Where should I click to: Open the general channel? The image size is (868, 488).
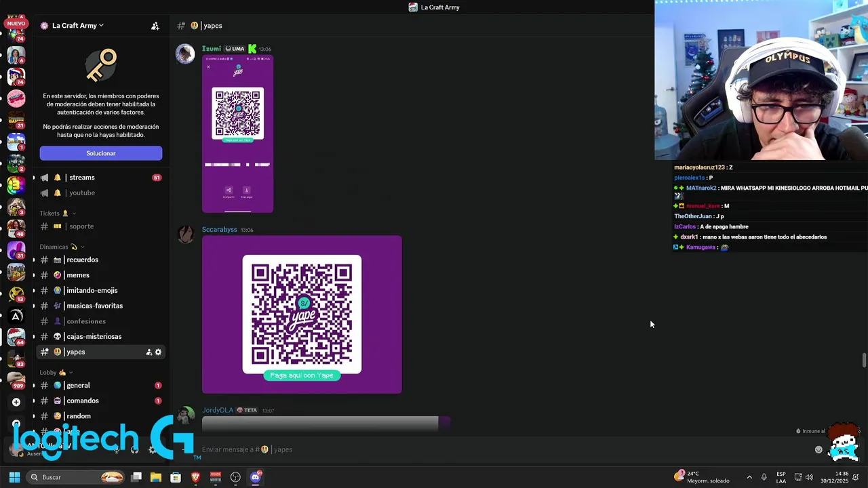99,385
